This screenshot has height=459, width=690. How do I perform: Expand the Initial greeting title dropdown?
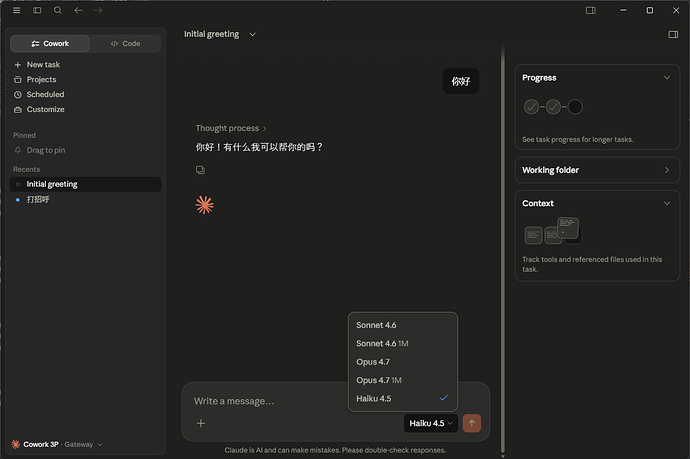pyautogui.click(x=252, y=34)
